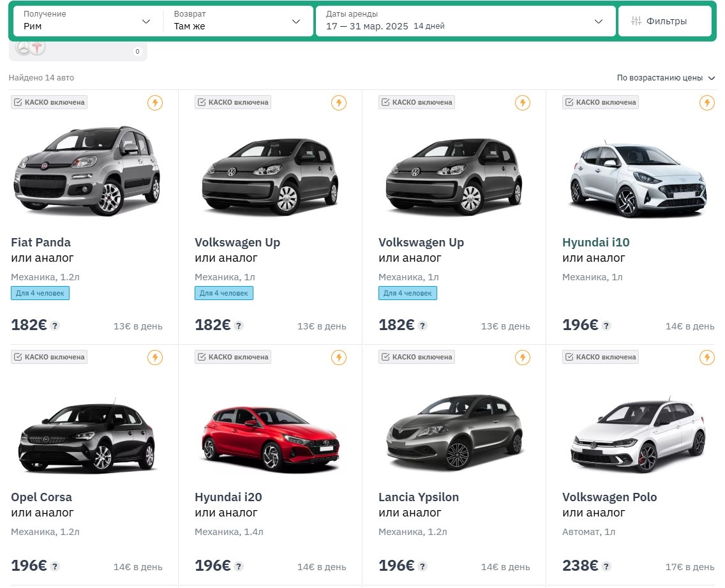Click question mark beside Hyundai i10 price

pos(606,326)
